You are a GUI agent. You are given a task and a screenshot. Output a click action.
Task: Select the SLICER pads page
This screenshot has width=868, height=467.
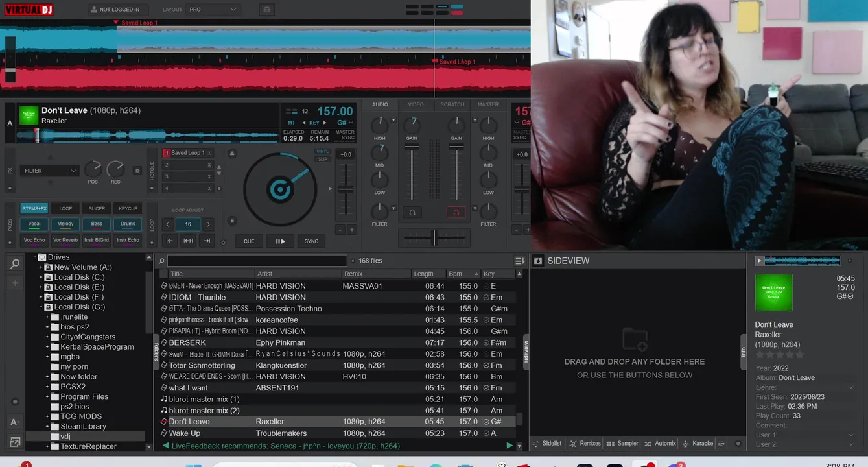[x=97, y=208]
